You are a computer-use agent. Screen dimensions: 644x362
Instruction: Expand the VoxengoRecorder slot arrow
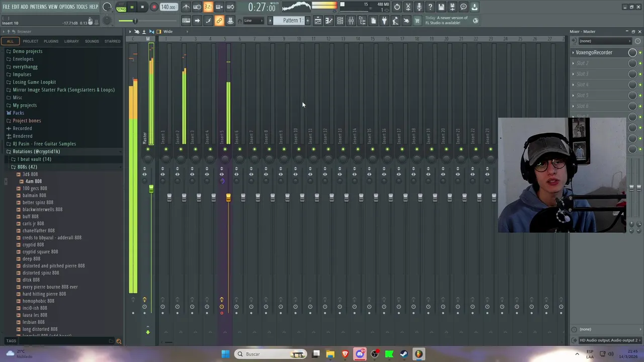pos(573,52)
